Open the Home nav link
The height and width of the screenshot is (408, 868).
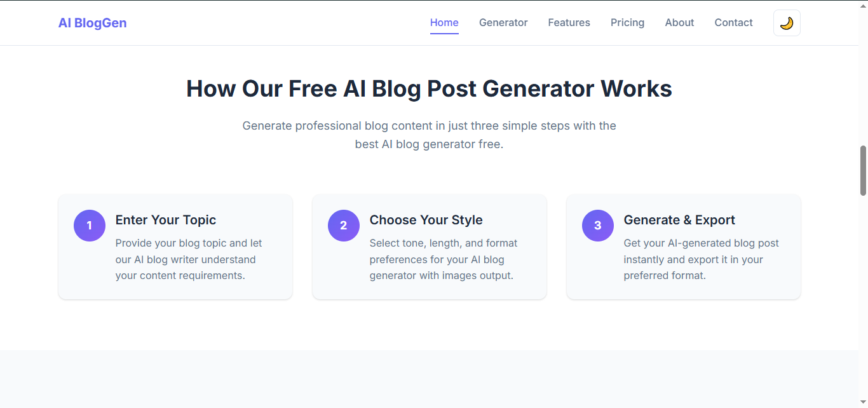pyautogui.click(x=444, y=23)
